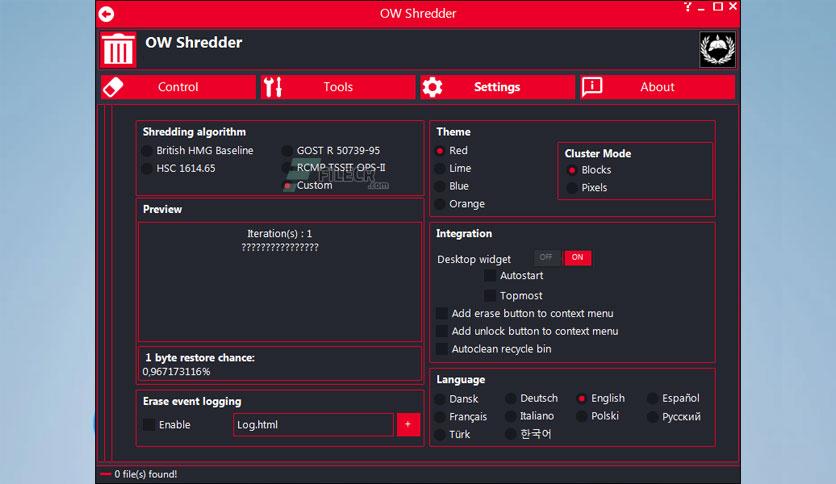
Task: Click the red plus button beside Log.html
Action: click(x=408, y=425)
